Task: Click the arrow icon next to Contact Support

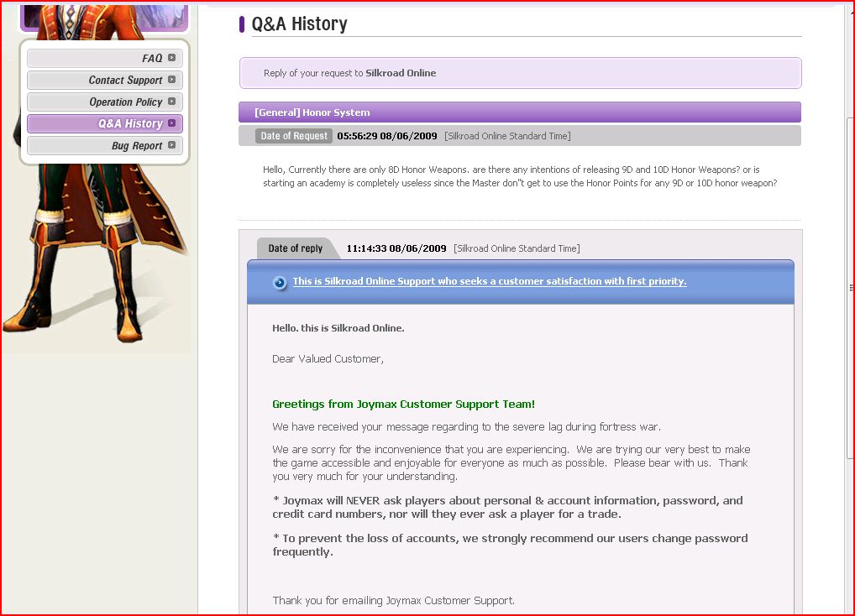Action: pos(171,80)
